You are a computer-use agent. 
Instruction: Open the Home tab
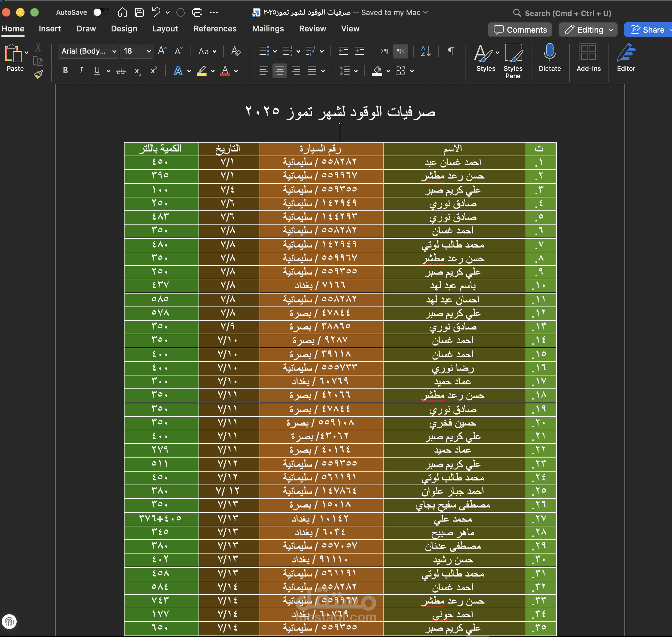[x=13, y=29]
